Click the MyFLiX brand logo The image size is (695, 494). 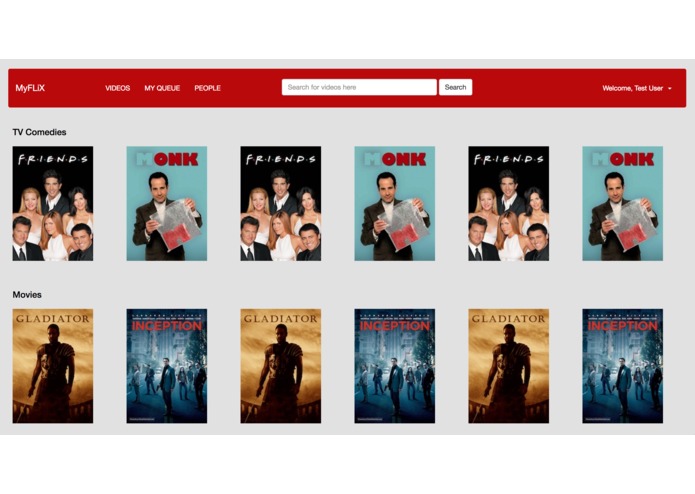coord(30,88)
